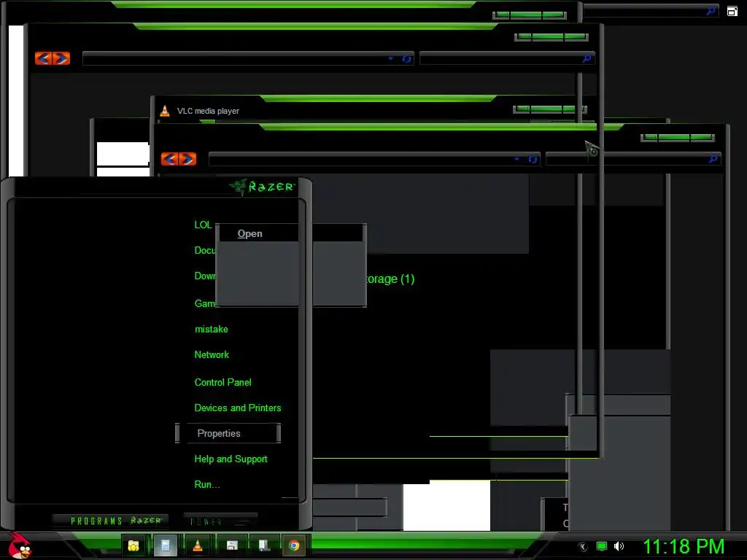This screenshot has width=747, height=560.
Task: Go forward in the rear explorer window
Action: 61,58
